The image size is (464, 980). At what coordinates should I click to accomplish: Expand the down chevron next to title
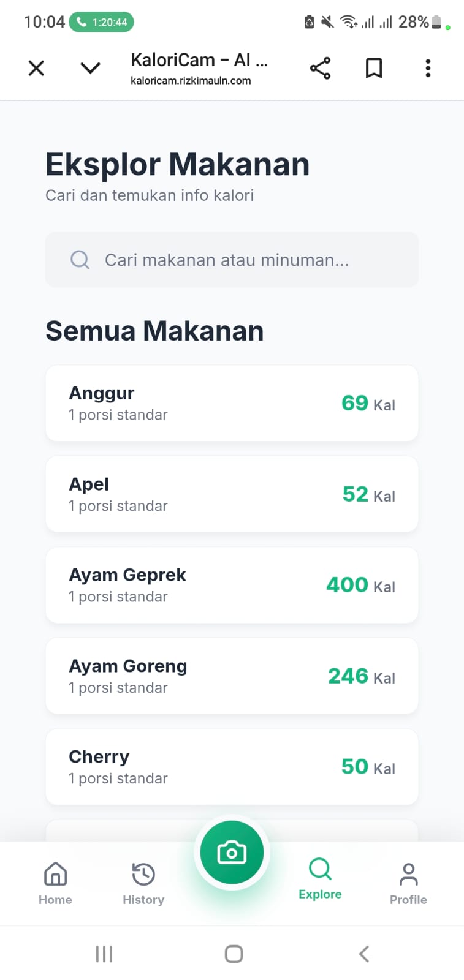coord(90,68)
